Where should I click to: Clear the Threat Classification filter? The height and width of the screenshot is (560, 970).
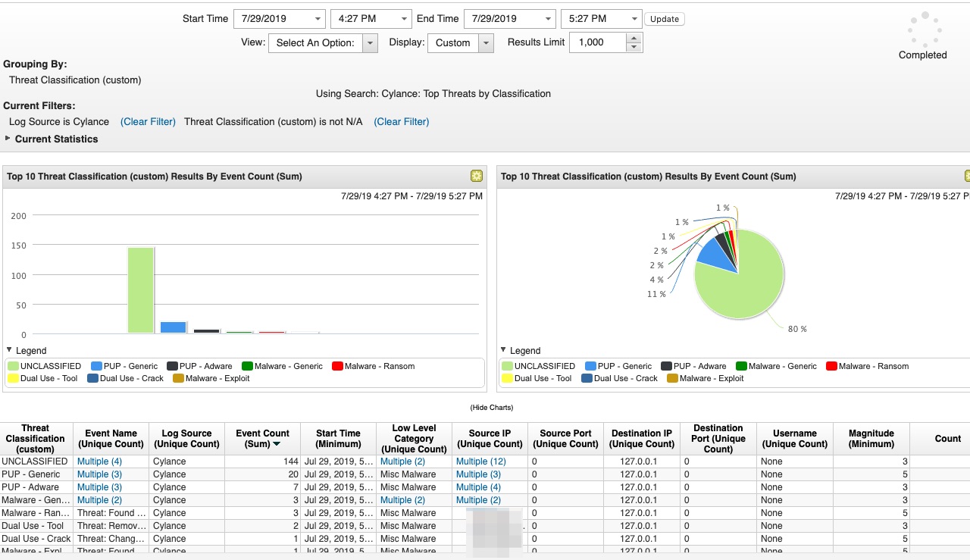(x=401, y=121)
